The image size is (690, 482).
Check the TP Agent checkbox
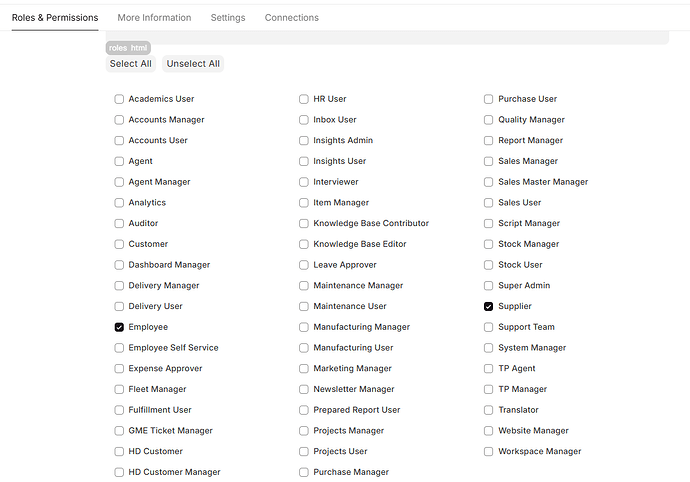point(488,368)
